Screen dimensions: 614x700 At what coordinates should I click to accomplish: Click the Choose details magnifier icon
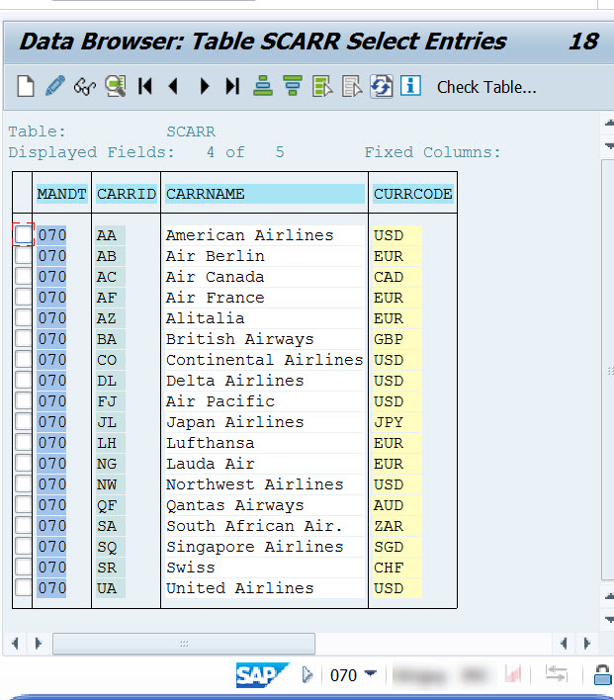click(x=116, y=86)
